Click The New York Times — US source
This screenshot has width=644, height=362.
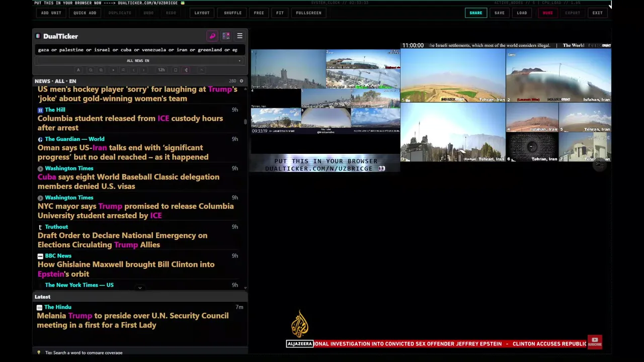tap(79, 285)
